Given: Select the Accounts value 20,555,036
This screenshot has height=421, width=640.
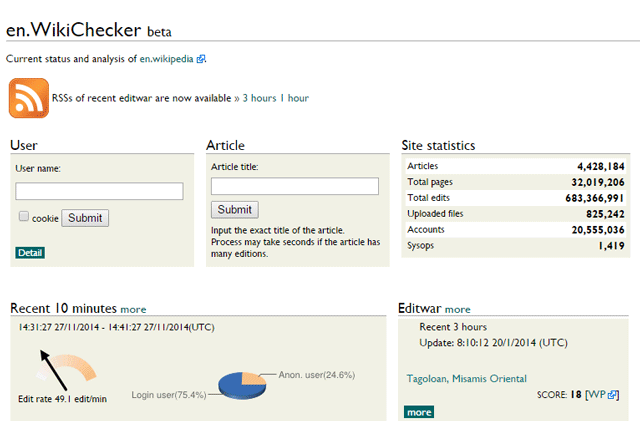Looking at the screenshot, I should tap(598, 230).
